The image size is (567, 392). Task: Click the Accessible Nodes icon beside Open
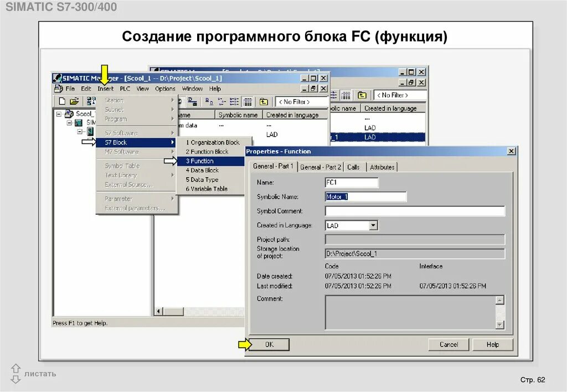click(x=91, y=101)
